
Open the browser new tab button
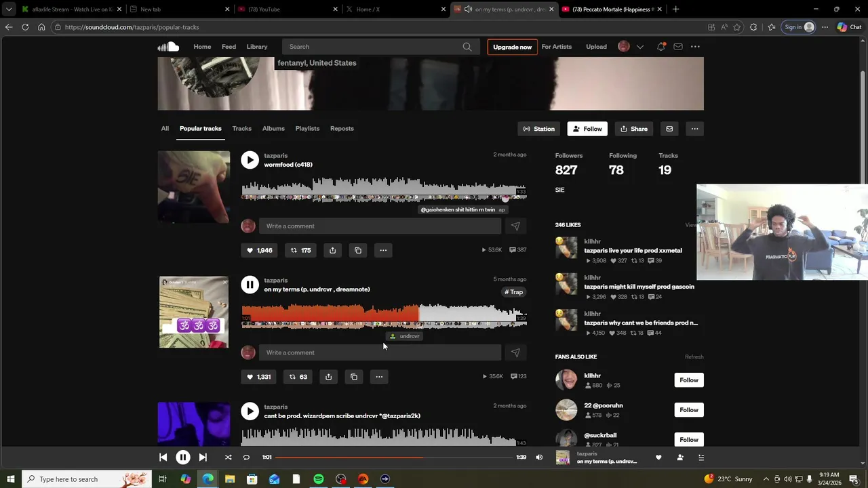pyautogui.click(x=675, y=9)
